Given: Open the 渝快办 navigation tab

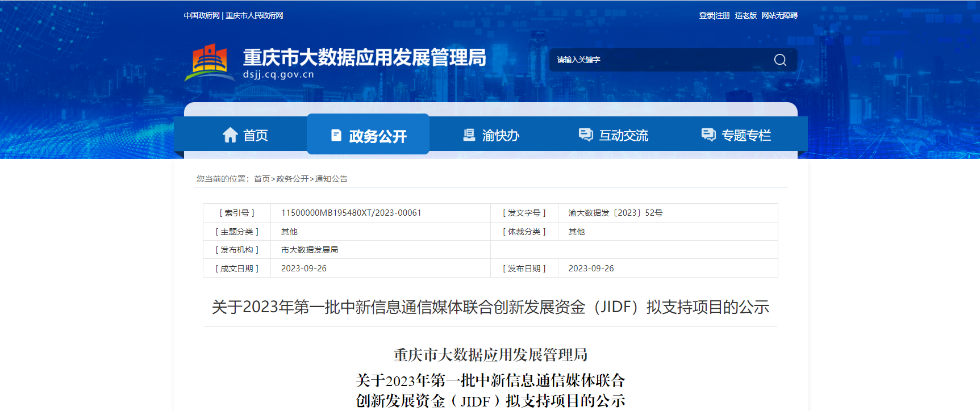Looking at the screenshot, I should [x=501, y=136].
